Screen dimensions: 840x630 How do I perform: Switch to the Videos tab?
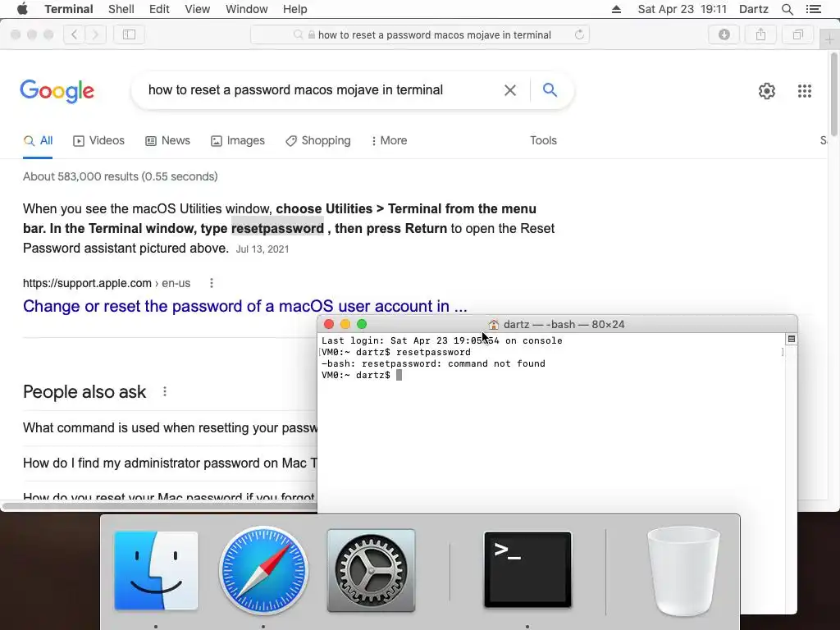tap(98, 141)
